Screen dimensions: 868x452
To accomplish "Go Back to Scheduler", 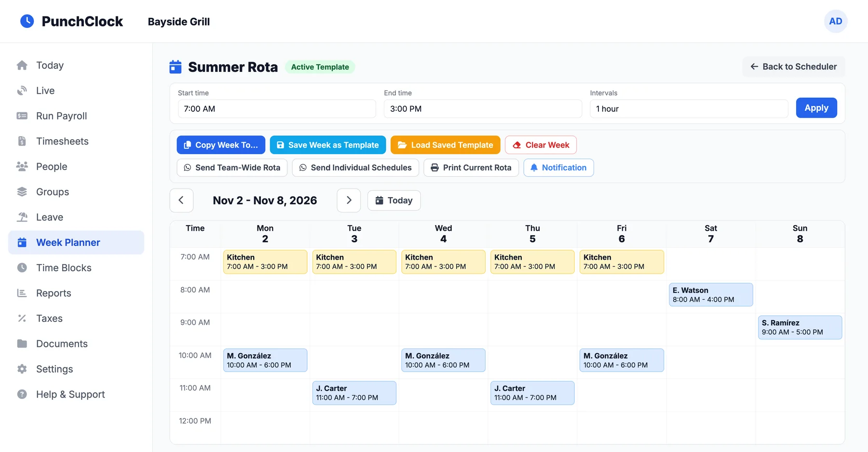I will click(x=794, y=66).
